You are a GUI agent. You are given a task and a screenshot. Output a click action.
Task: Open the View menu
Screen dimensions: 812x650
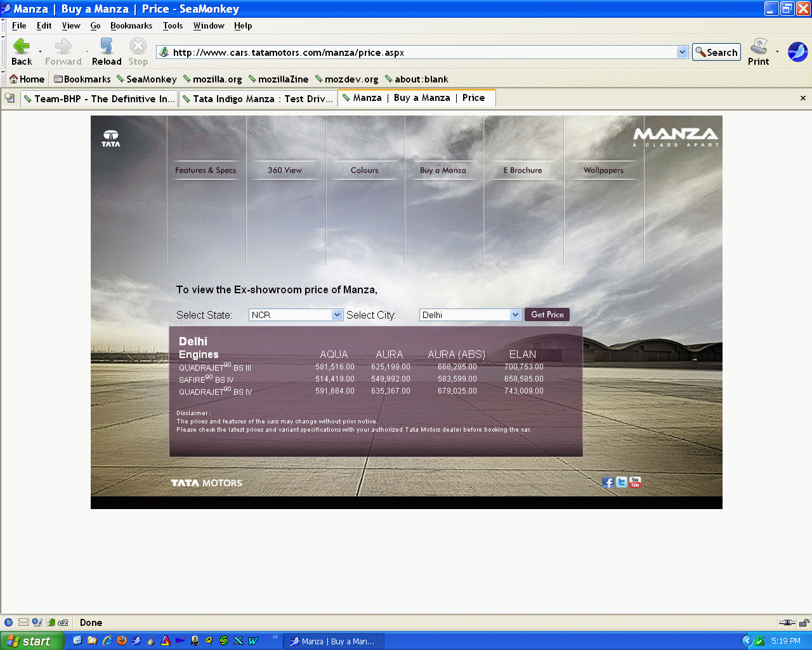click(x=71, y=25)
